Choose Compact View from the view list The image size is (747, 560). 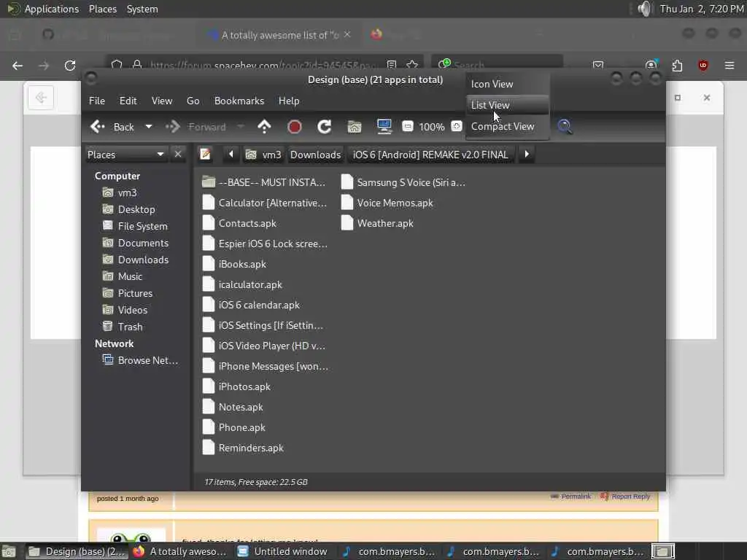508,127
